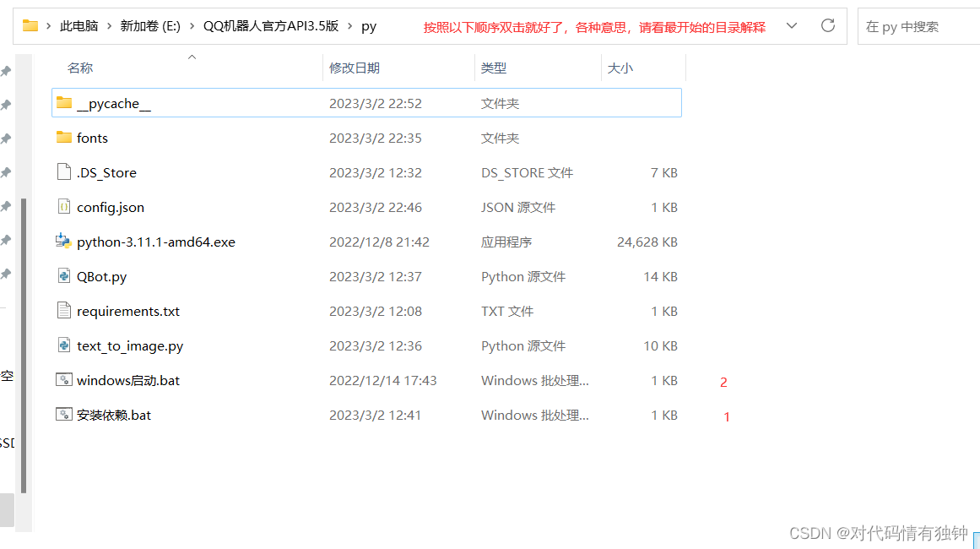The image size is (980, 549).
Task: Click the python-3.11.1-amd64.exe installer icon
Action: coord(64,241)
